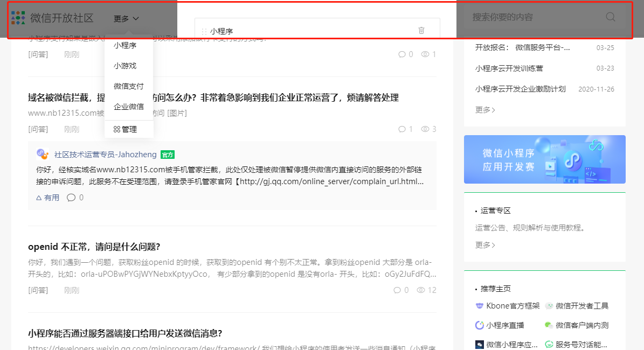
Task: Select 小游戏 from the dropdown menu
Action: click(125, 66)
